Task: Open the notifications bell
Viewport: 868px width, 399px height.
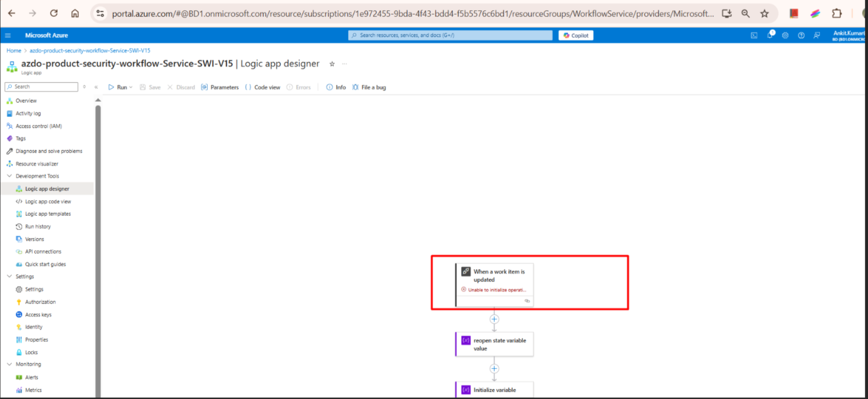Action: click(770, 35)
